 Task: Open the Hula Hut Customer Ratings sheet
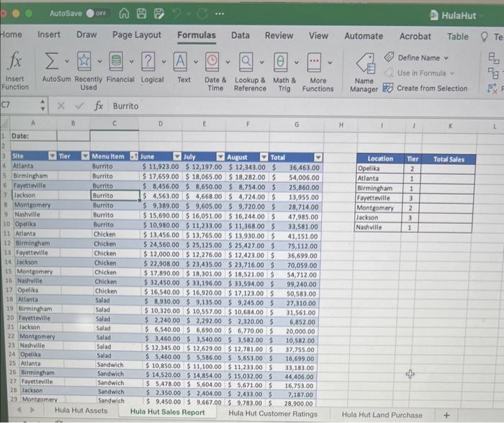(273, 414)
